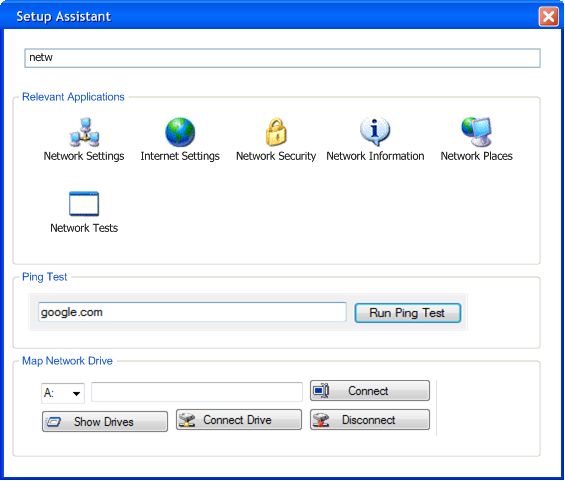This screenshot has width=565, height=481.
Task: Open the Network Security padlock icon
Action: [276, 132]
